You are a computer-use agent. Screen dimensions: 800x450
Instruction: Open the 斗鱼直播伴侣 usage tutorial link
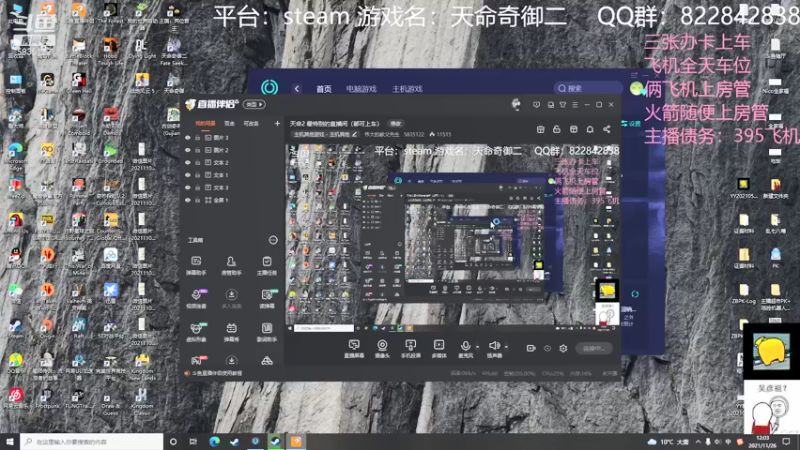[217, 373]
